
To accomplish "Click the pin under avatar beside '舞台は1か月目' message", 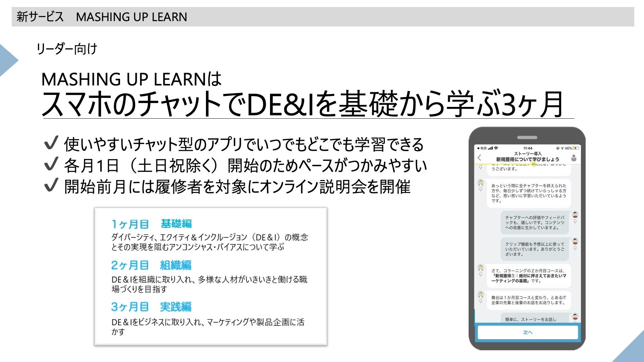I will (x=481, y=301).
